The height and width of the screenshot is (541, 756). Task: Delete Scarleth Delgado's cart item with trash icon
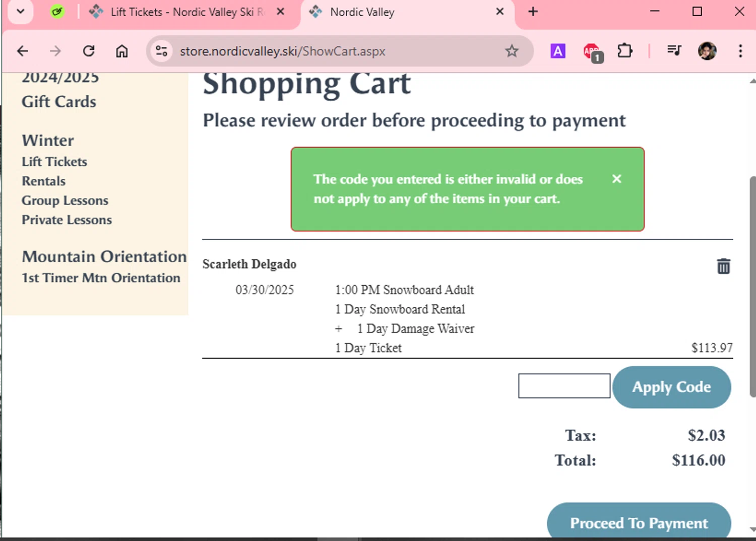[723, 266]
